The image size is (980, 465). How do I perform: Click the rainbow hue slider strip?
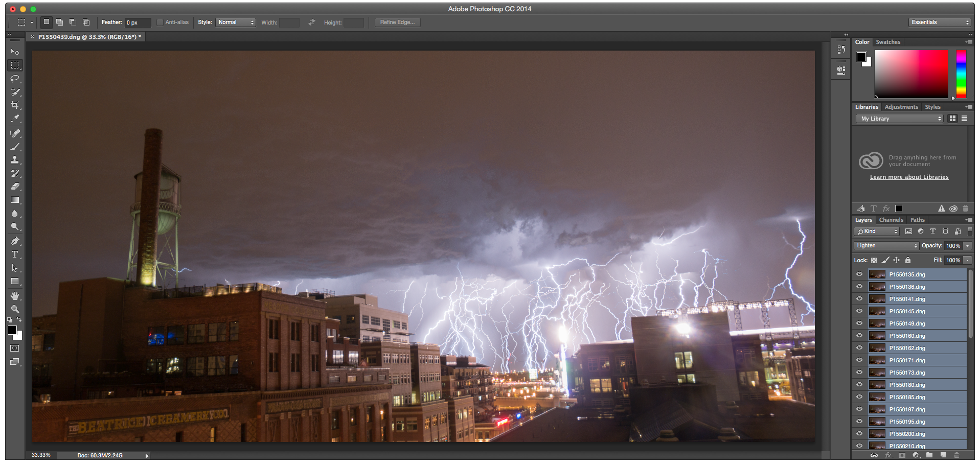click(x=961, y=74)
